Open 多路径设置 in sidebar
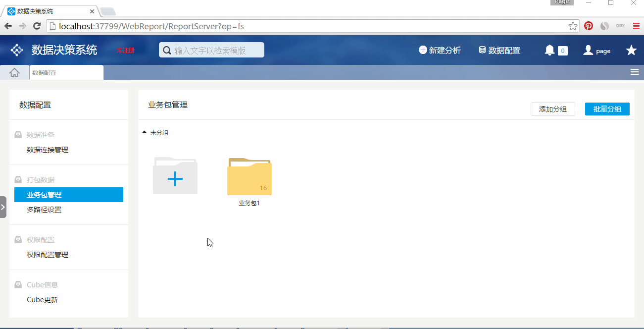644x329 pixels. (x=44, y=210)
